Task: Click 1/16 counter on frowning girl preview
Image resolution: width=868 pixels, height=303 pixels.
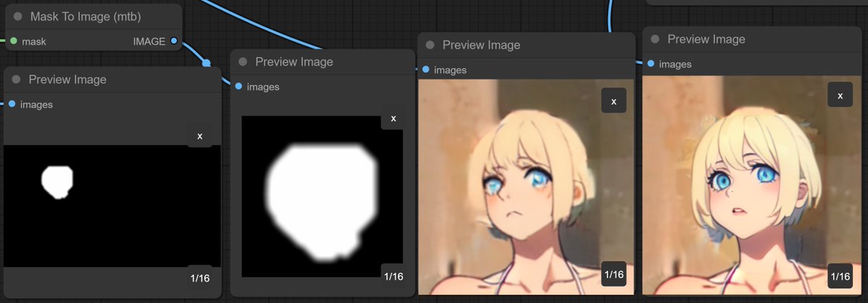Action: [613, 274]
